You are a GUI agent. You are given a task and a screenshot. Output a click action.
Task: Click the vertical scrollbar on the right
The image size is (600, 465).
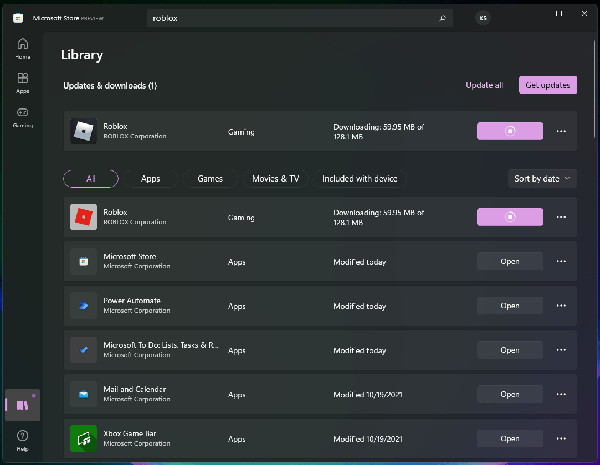(x=593, y=88)
